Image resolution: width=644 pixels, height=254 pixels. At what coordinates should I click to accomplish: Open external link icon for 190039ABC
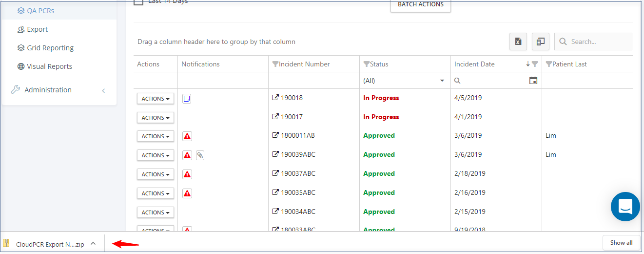pyautogui.click(x=275, y=154)
